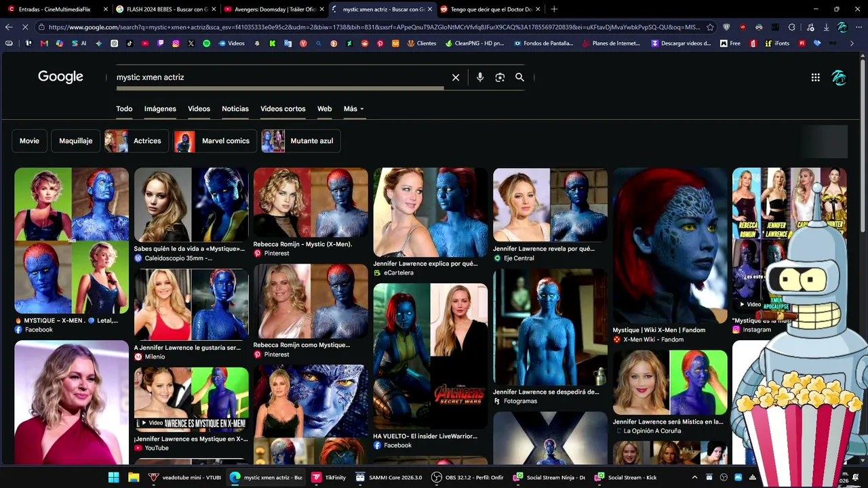Open the Google account avatar on the results page
Screen dimensions: 868x488
click(x=839, y=77)
